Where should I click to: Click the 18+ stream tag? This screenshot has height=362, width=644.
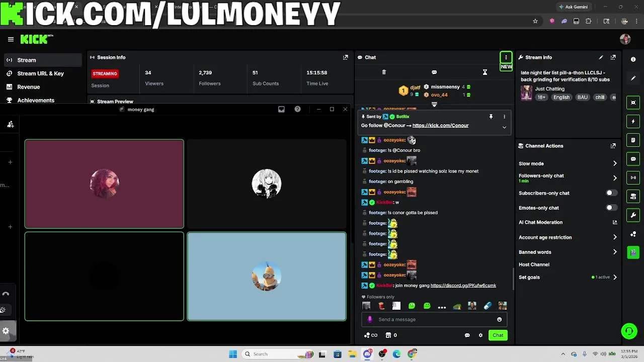coord(541,98)
